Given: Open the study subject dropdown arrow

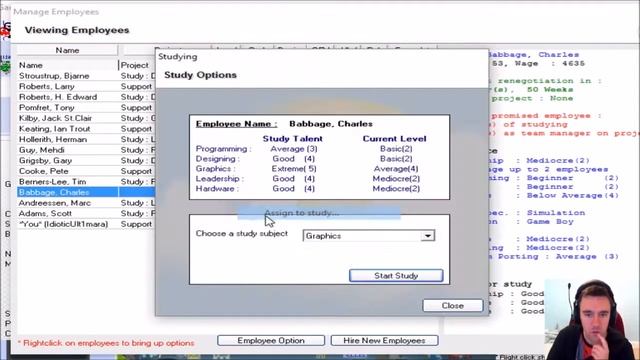Looking at the screenshot, I should (427, 236).
